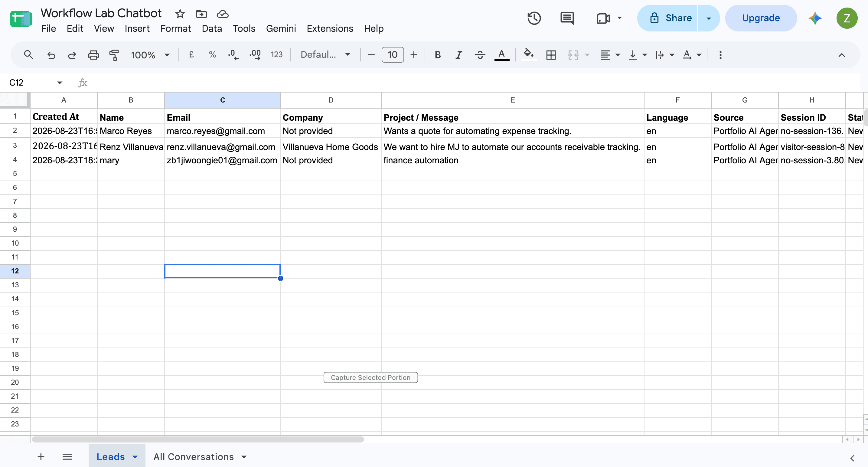Open the text color picker
Screen dimensions: 868x467
point(502,55)
